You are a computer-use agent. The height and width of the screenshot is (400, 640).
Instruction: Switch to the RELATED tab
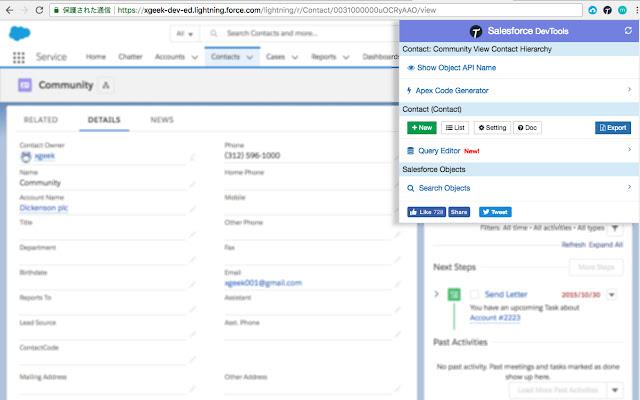pos(40,120)
